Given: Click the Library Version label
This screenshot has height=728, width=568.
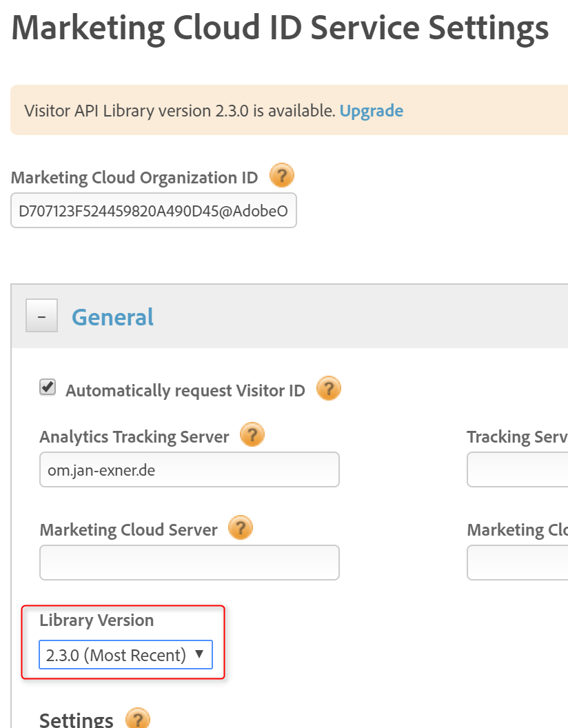Looking at the screenshot, I should (x=97, y=620).
